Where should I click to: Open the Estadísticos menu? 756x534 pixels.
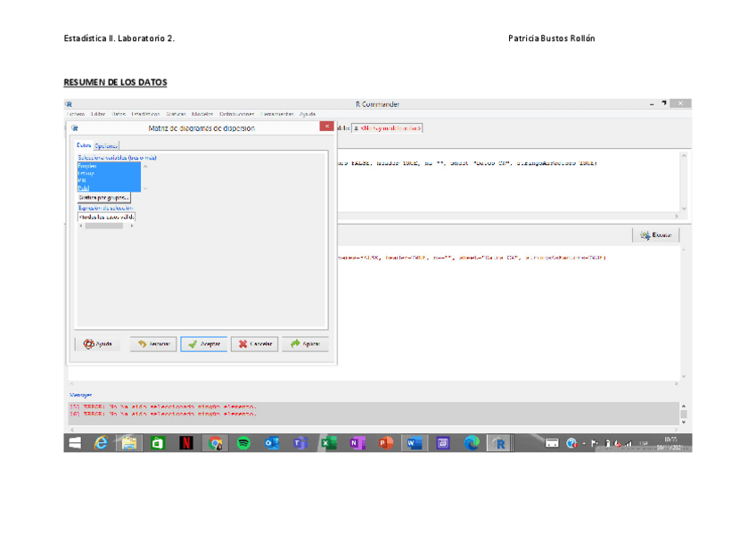(145, 114)
